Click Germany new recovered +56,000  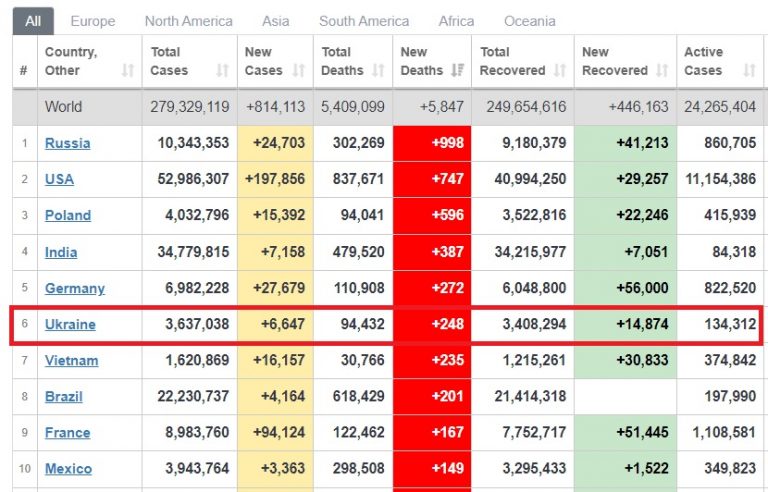point(642,288)
